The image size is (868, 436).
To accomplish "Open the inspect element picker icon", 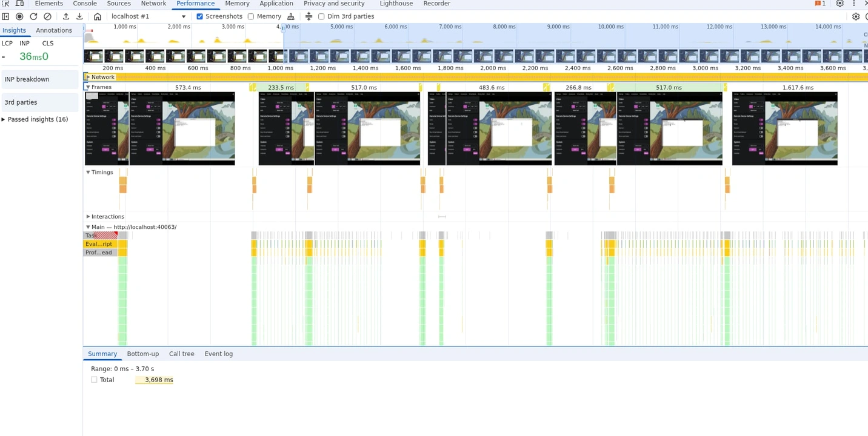I will [x=6, y=4].
